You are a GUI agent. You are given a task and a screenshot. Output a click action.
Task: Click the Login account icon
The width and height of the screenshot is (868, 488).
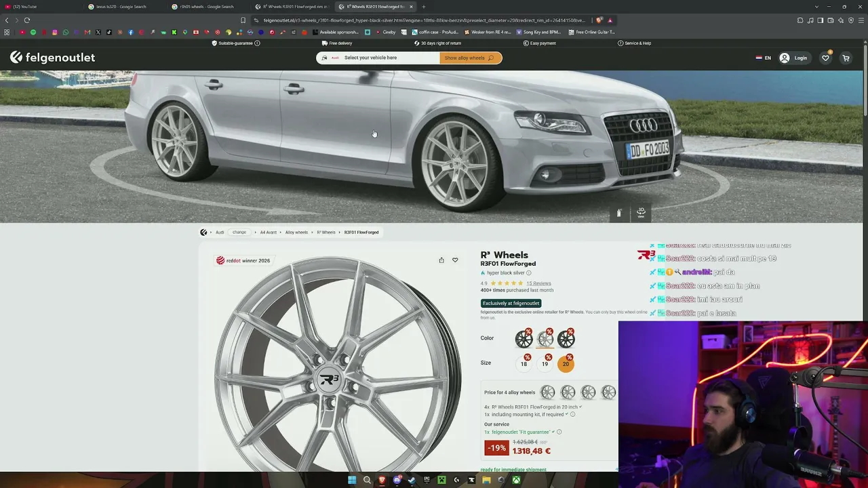785,58
